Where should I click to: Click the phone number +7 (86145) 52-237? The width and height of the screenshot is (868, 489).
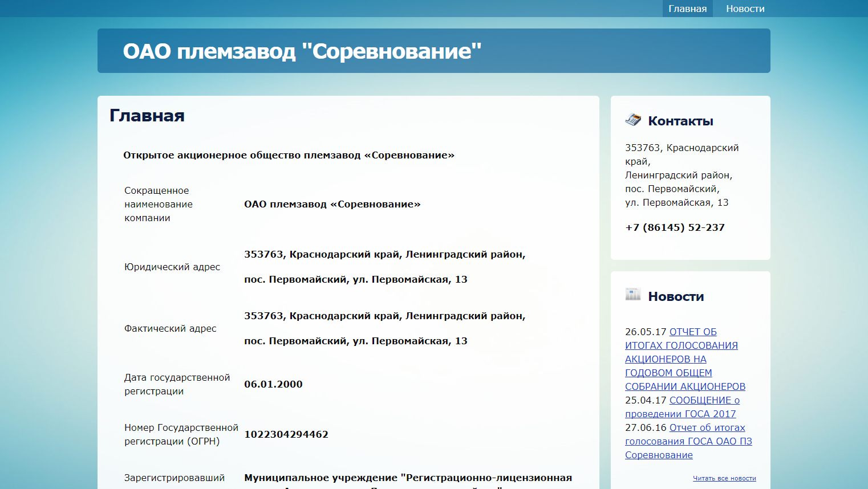pos(675,227)
